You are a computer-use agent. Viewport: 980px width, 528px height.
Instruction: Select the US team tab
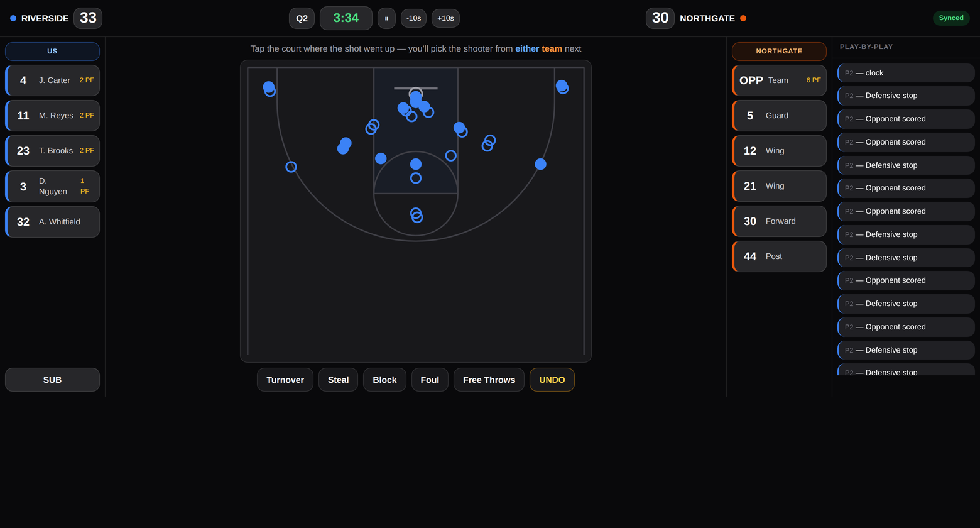pyautogui.click(x=52, y=52)
